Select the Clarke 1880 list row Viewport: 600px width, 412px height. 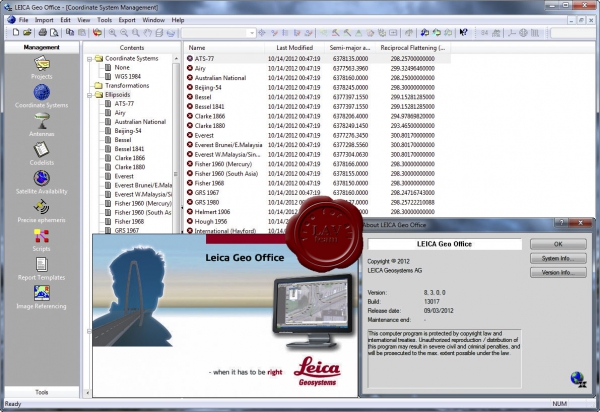(318, 125)
